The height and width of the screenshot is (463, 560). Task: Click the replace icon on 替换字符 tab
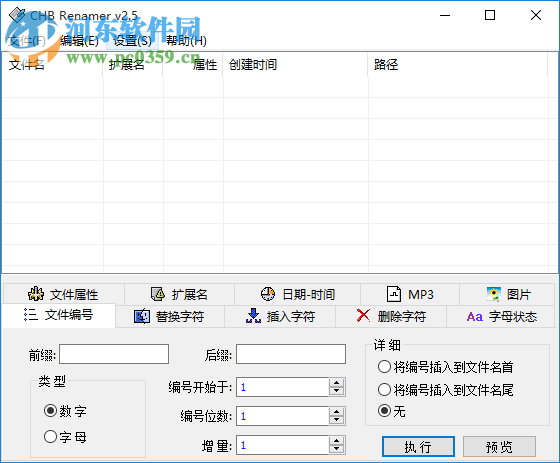(142, 316)
